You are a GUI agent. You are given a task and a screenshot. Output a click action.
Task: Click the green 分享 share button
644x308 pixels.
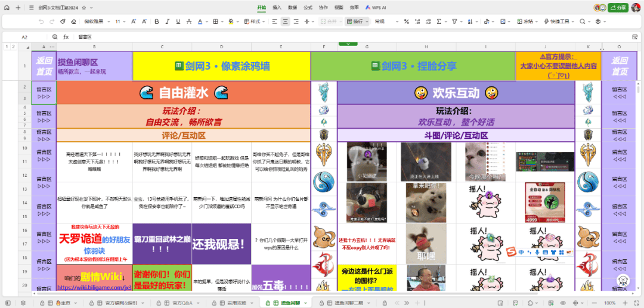click(x=618, y=7)
